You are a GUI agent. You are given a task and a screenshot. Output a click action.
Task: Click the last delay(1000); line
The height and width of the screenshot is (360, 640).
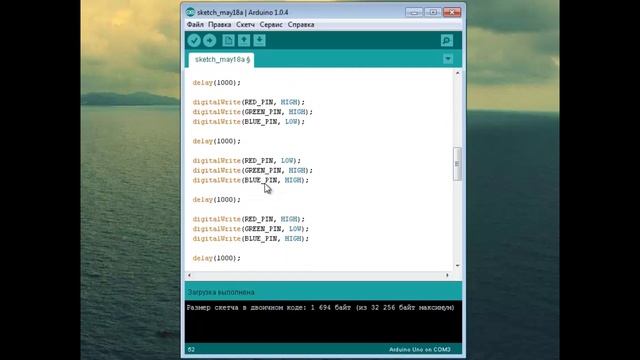(217, 258)
